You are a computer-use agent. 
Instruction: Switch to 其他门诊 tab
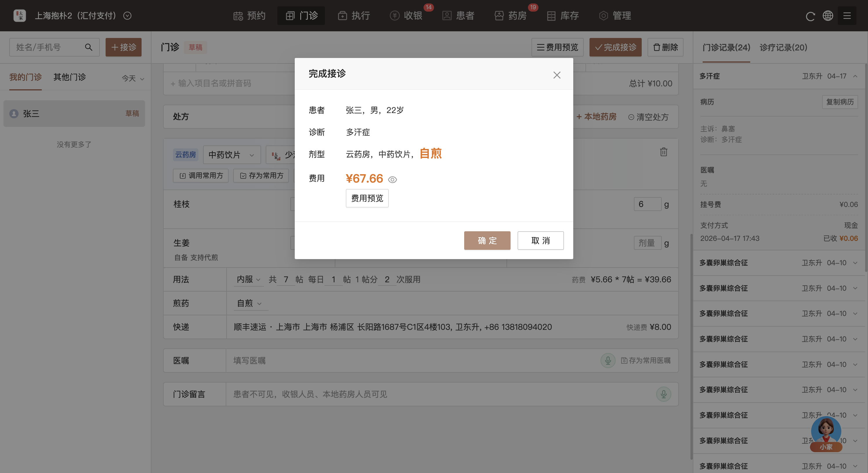69,77
